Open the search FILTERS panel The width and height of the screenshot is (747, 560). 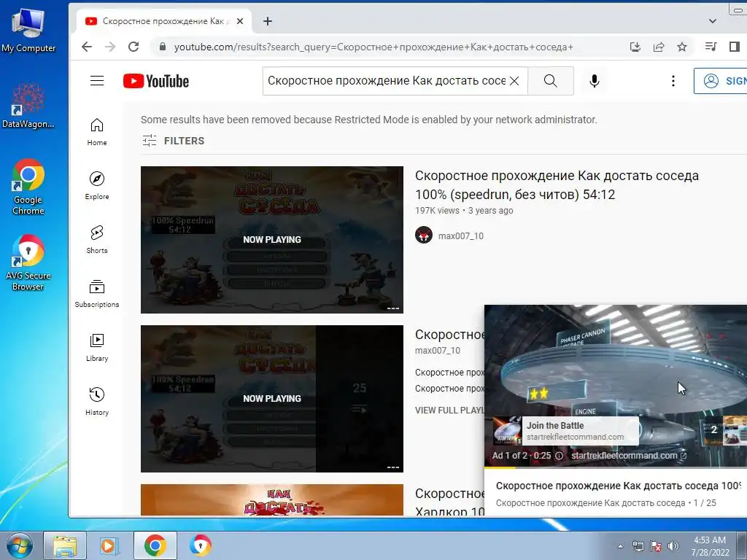[173, 141]
